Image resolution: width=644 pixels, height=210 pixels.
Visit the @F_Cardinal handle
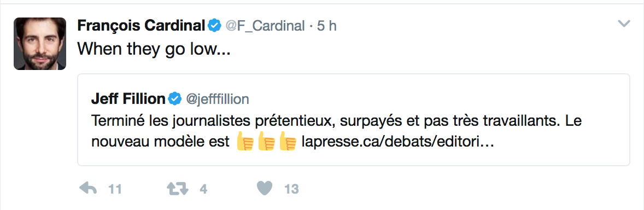pyautogui.click(x=265, y=26)
